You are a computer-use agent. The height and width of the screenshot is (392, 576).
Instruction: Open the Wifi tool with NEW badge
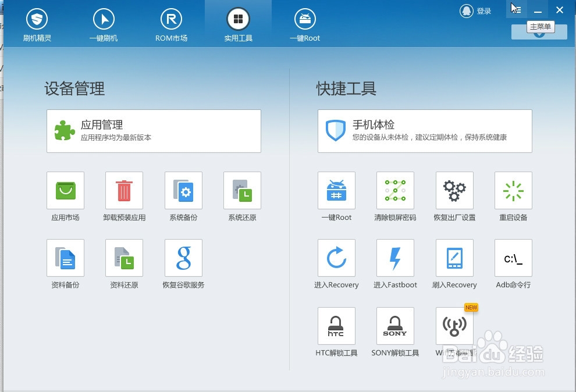(x=454, y=326)
